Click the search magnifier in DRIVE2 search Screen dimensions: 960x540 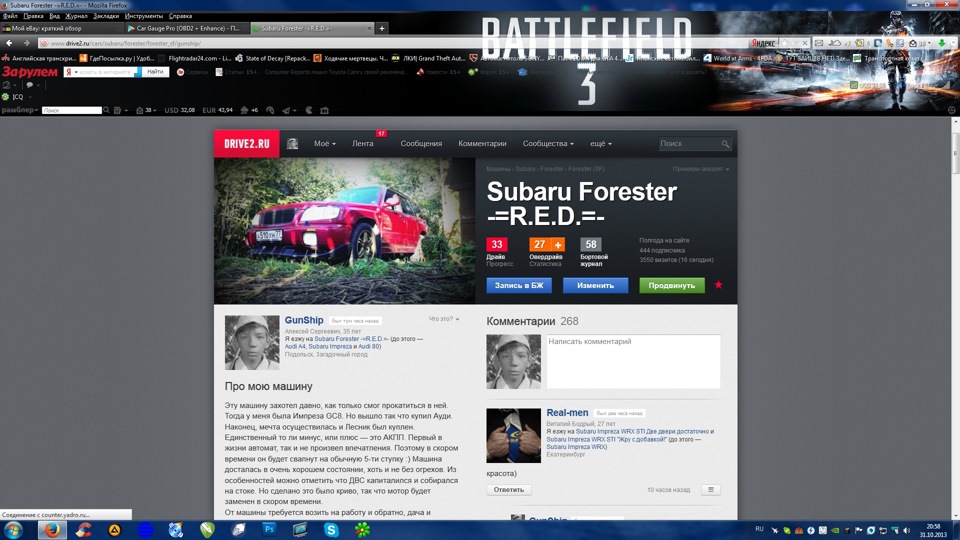tap(725, 144)
